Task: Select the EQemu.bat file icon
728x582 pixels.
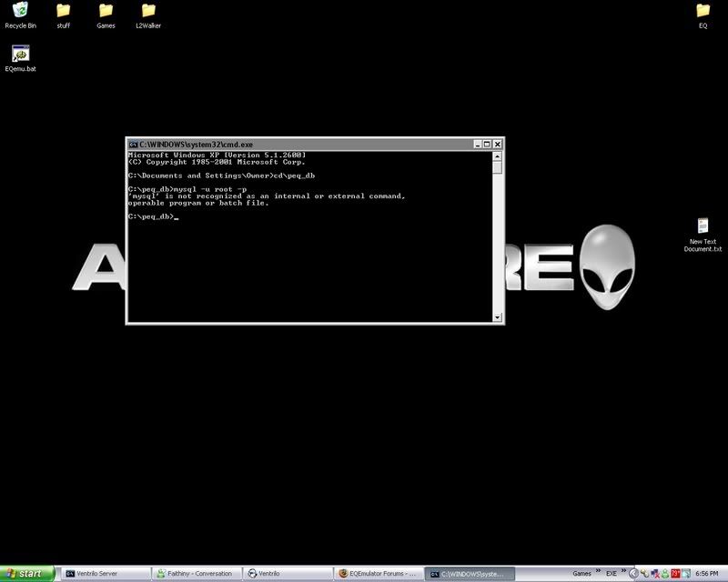Action: click(x=20, y=58)
